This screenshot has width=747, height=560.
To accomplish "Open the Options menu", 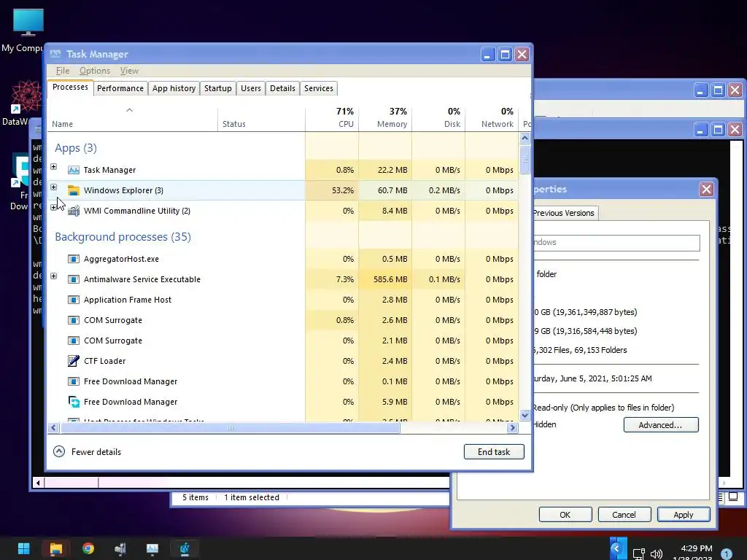I will tap(94, 71).
